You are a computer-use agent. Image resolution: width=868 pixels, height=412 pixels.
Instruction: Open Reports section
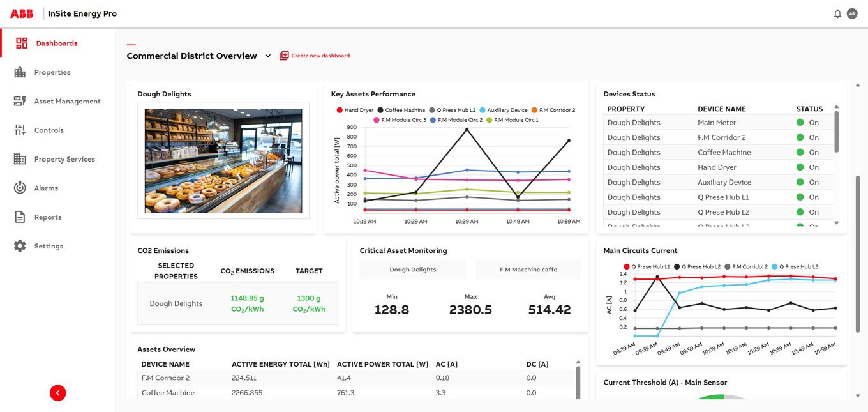[x=48, y=217]
